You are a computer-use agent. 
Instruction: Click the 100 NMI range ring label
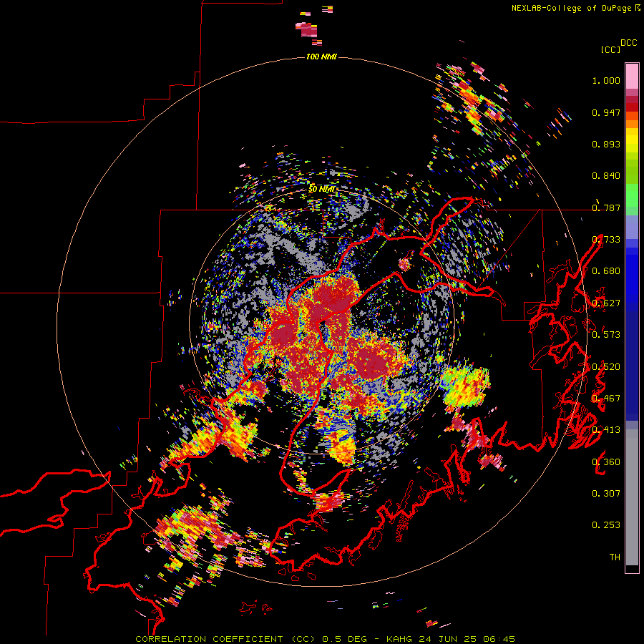coord(321,57)
